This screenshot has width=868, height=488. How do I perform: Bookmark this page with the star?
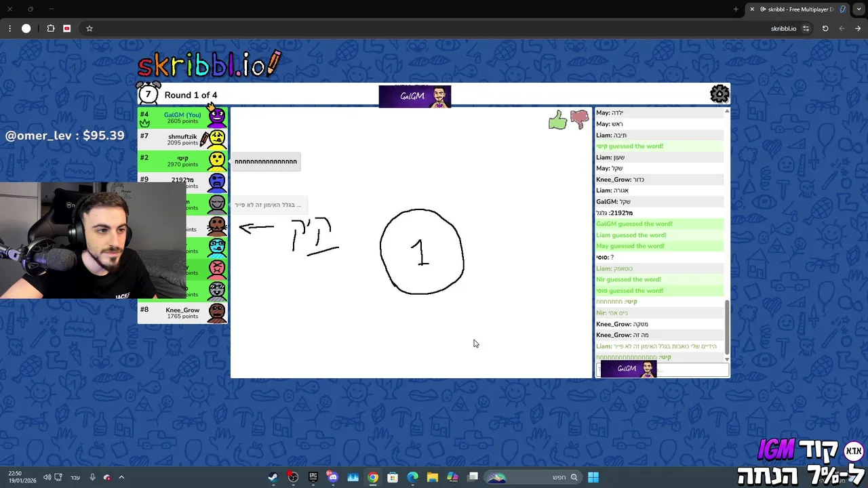[89, 28]
